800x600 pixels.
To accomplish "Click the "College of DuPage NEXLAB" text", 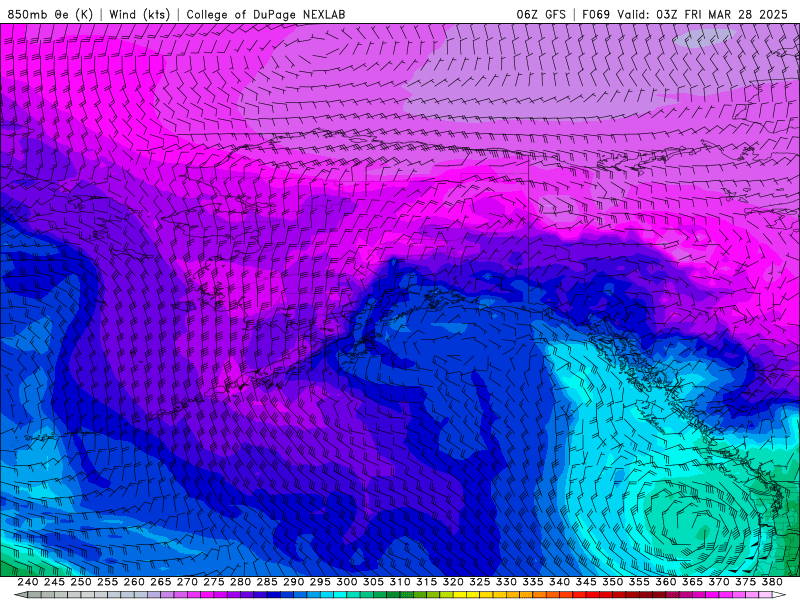I will tap(266, 14).
